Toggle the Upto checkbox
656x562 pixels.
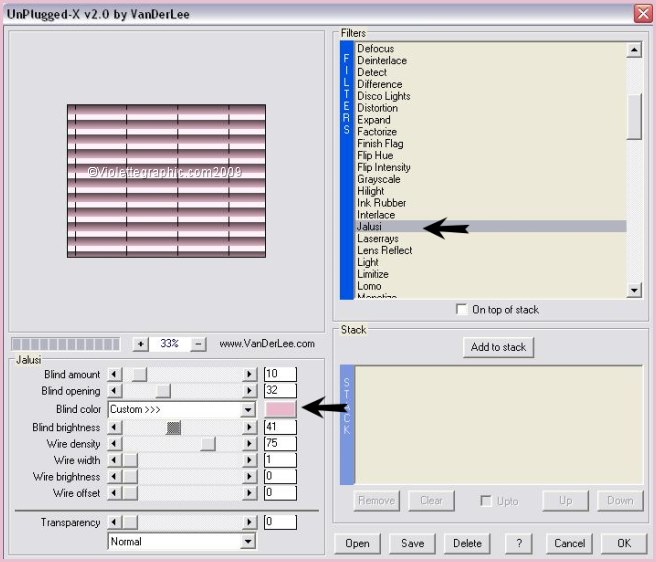tap(486, 501)
